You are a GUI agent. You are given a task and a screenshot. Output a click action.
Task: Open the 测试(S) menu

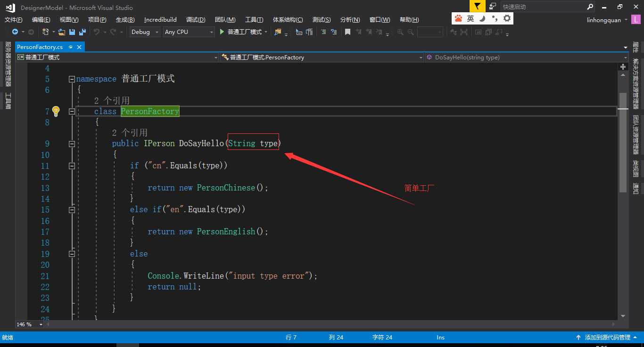pyautogui.click(x=322, y=19)
